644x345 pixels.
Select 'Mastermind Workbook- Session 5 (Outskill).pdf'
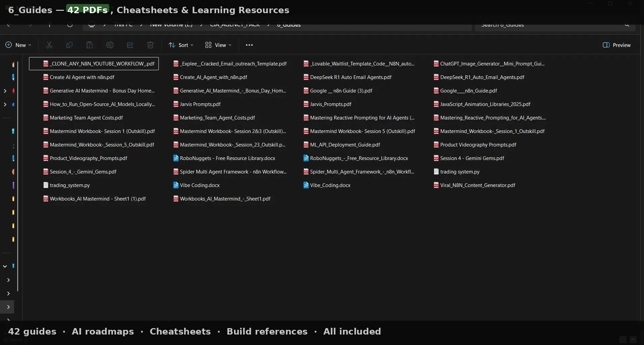pyautogui.click(x=359, y=131)
